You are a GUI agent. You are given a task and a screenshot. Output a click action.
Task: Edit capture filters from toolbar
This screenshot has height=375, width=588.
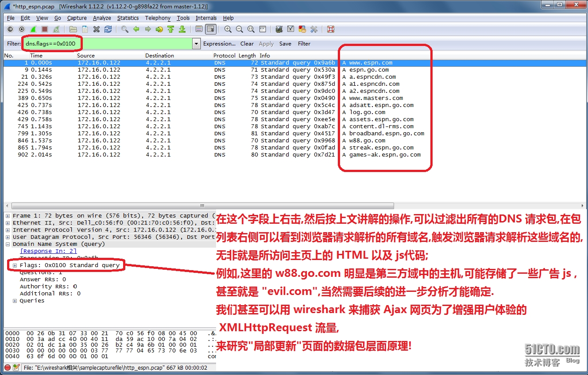point(279,29)
